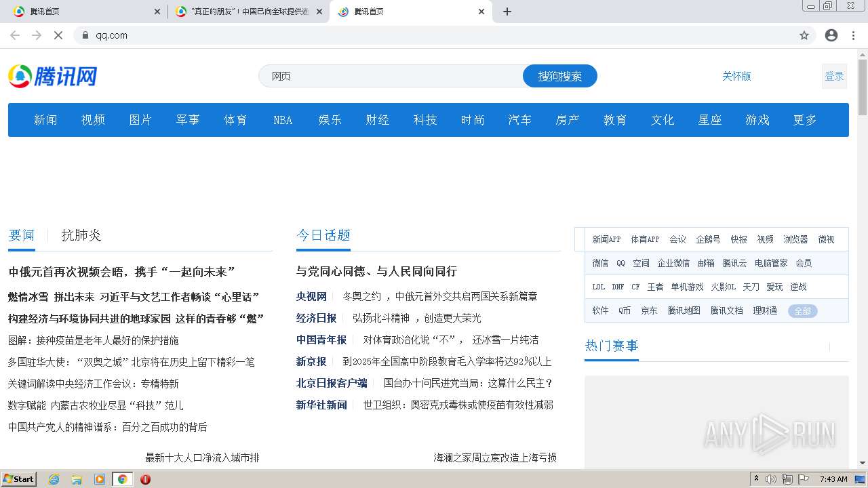This screenshot has width=868, height=488.
Task: Bookmark this page with star icon
Action: [804, 35]
